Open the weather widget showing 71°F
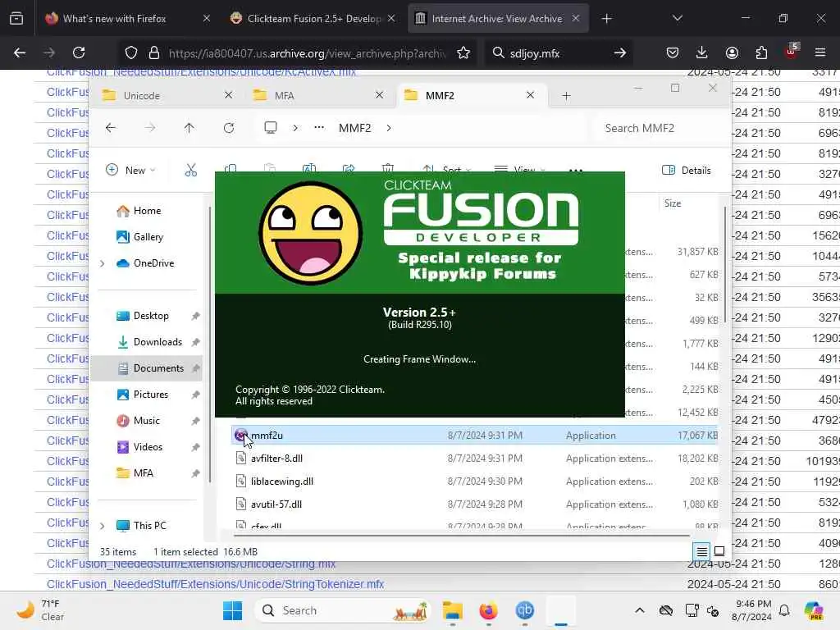 pos(40,610)
